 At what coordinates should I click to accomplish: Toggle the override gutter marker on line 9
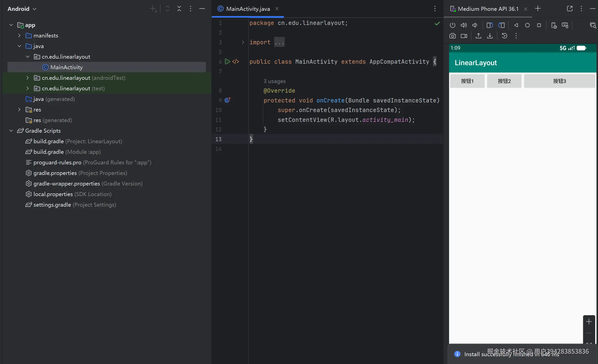pos(227,100)
